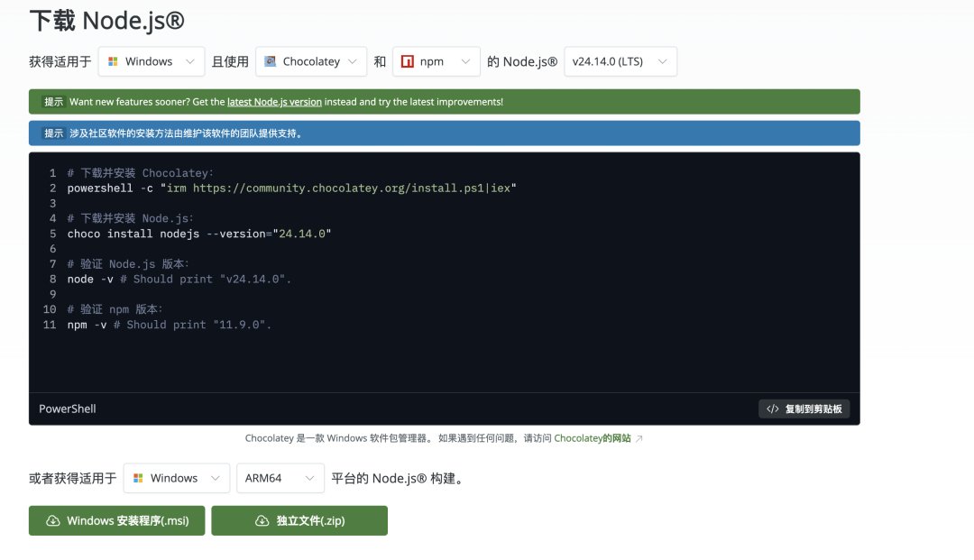Image resolution: width=974 pixels, height=560 pixels.
Task: Open the npm package manager dropdown
Action: click(x=436, y=62)
